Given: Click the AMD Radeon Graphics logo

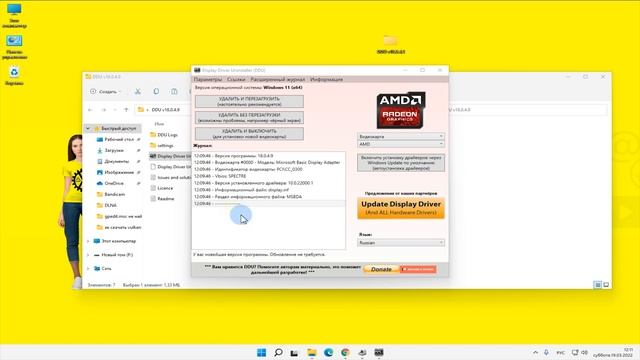Looking at the screenshot, I should click(401, 110).
